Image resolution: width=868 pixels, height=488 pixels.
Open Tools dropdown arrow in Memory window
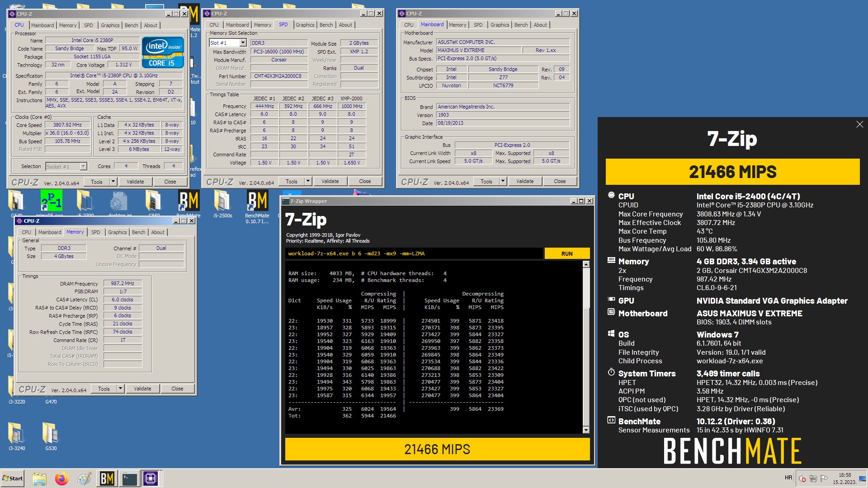point(120,389)
